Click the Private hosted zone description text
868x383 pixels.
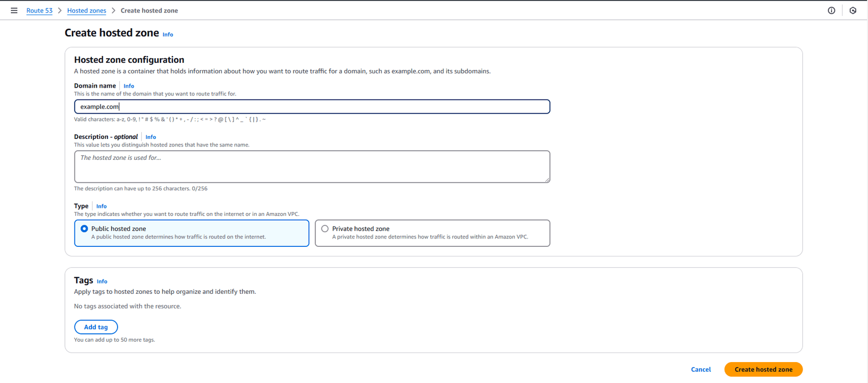pyautogui.click(x=429, y=237)
